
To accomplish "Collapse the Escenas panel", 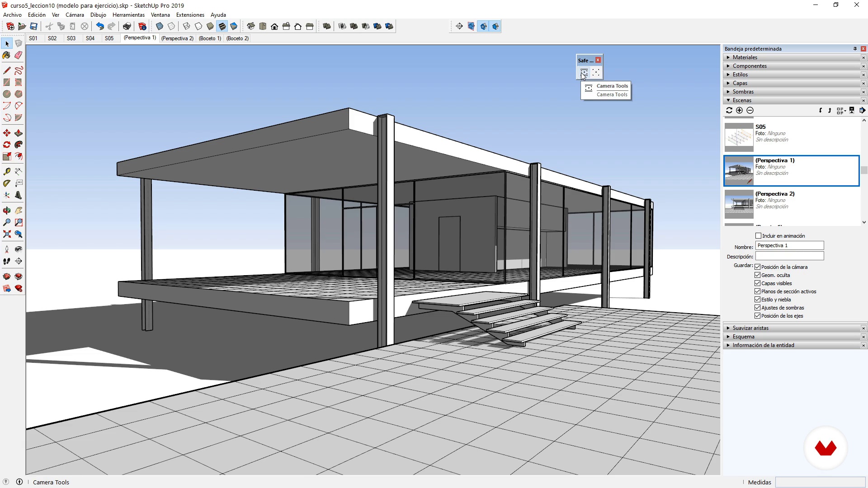I will pyautogui.click(x=791, y=100).
